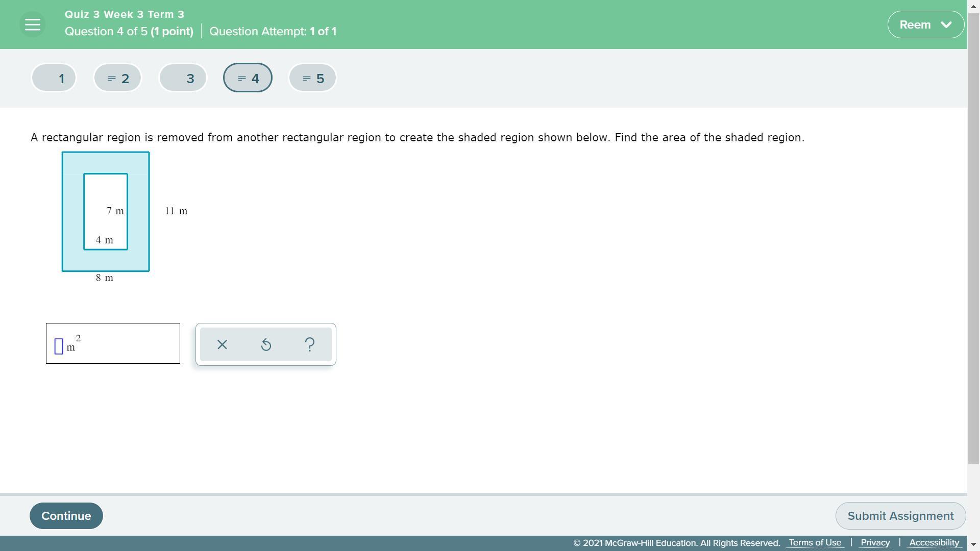The height and width of the screenshot is (551, 980).
Task: Go to question 1
Action: tap(54, 78)
